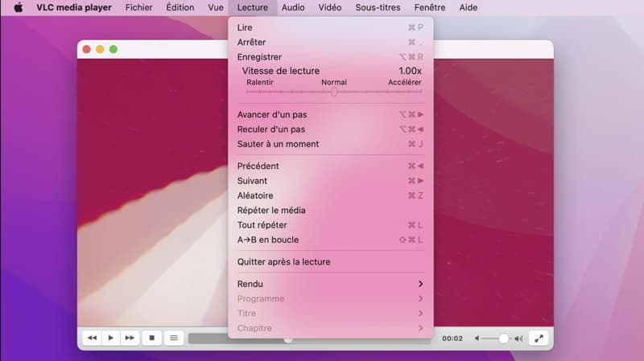Zoom the VLC window with green button
644x361 pixels.
[x=114, y=49]
